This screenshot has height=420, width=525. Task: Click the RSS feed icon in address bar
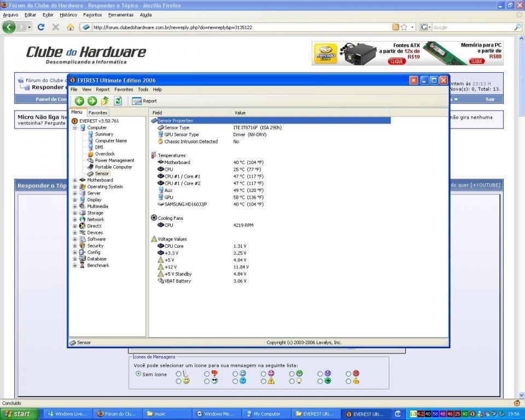tap(396, 27)
